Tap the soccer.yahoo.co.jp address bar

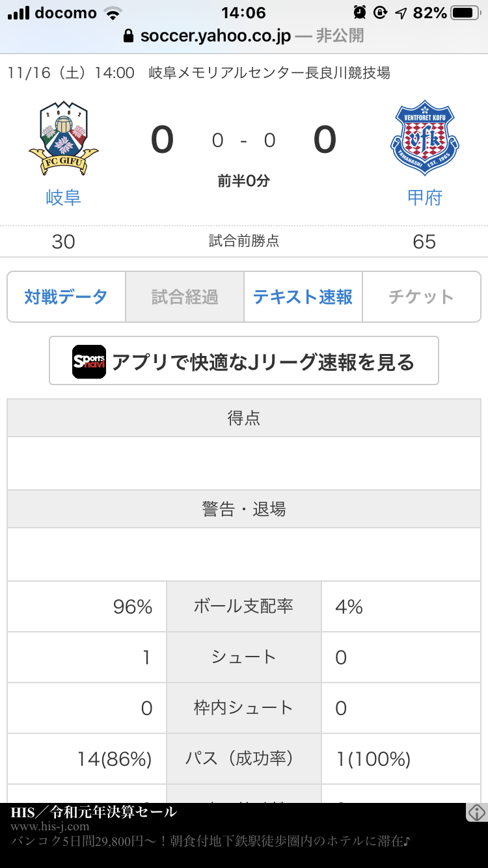[244, 35]
